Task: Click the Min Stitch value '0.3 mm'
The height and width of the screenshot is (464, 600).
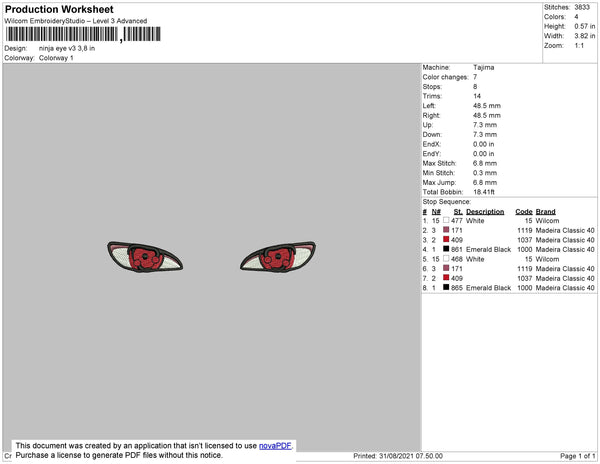Action: pos(485,173)
